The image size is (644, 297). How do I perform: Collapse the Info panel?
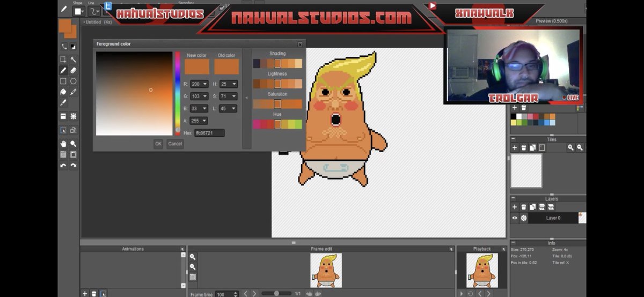coord(513,243)
